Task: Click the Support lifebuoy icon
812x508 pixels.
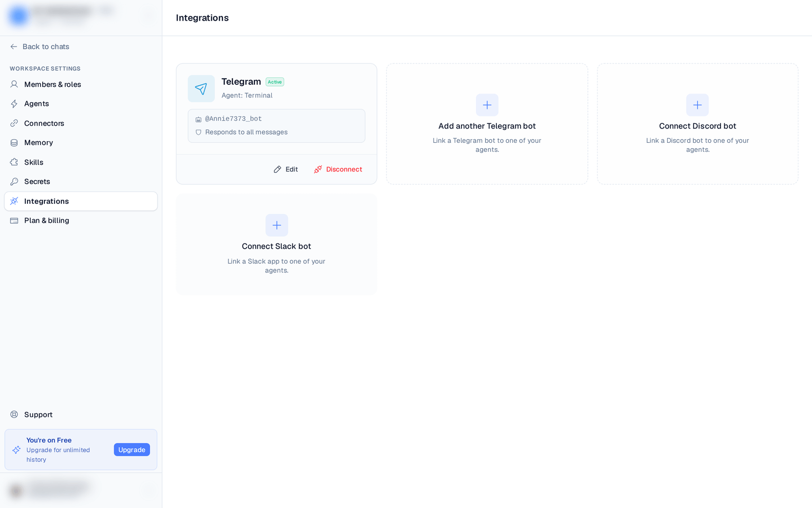Action: pyautogui.click(x=14, y=414)
